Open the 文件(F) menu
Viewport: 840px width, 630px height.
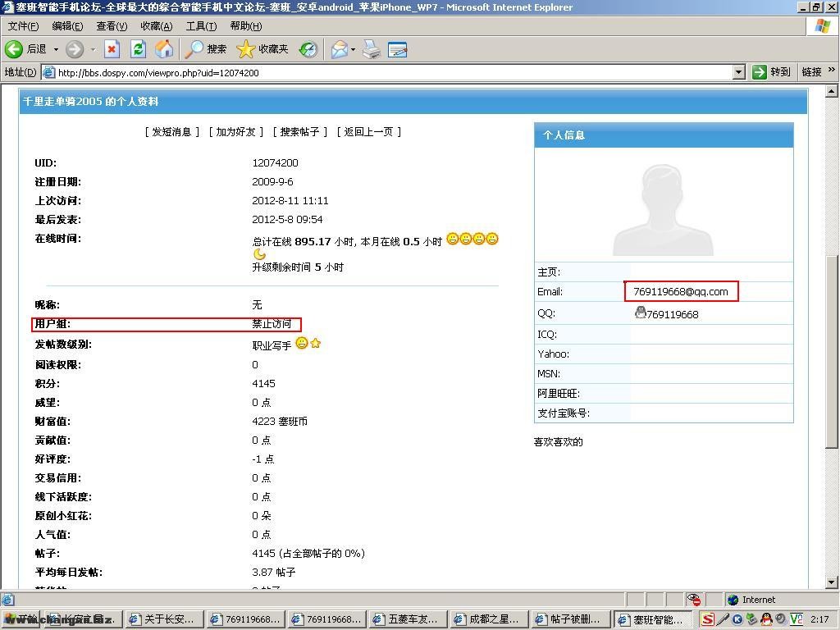(x=23, y=26)
